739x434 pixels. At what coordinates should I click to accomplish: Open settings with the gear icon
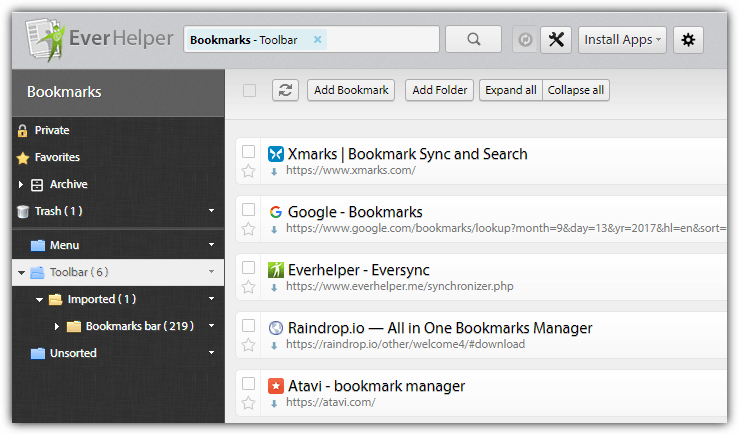pos(688,40)
